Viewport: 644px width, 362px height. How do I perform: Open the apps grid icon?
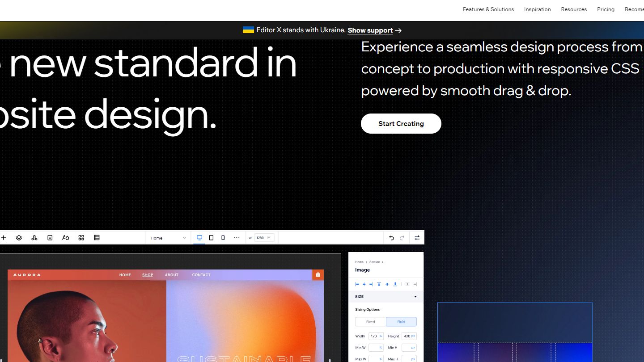(x=81, y=238)
